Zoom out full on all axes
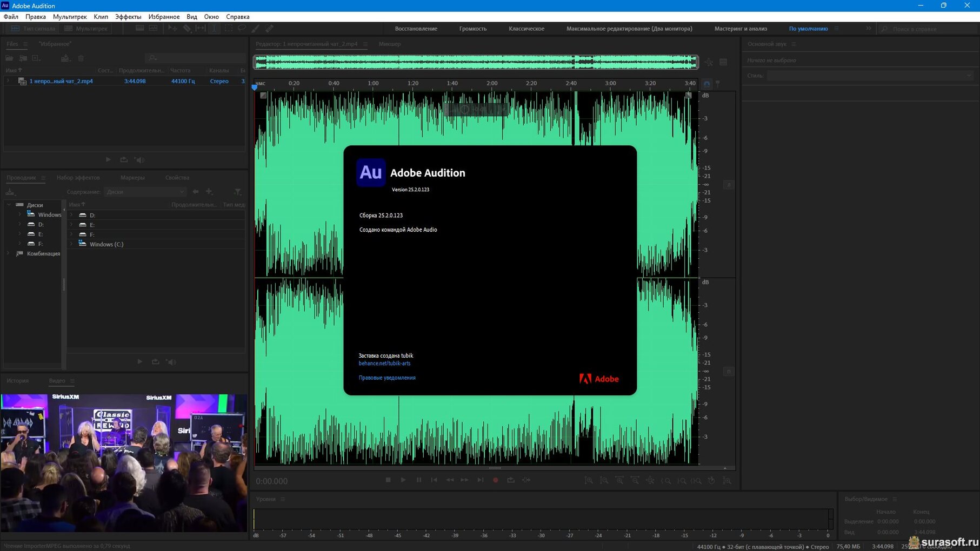Viewport: 980px width, 551px height. click(x=650, y=480)
